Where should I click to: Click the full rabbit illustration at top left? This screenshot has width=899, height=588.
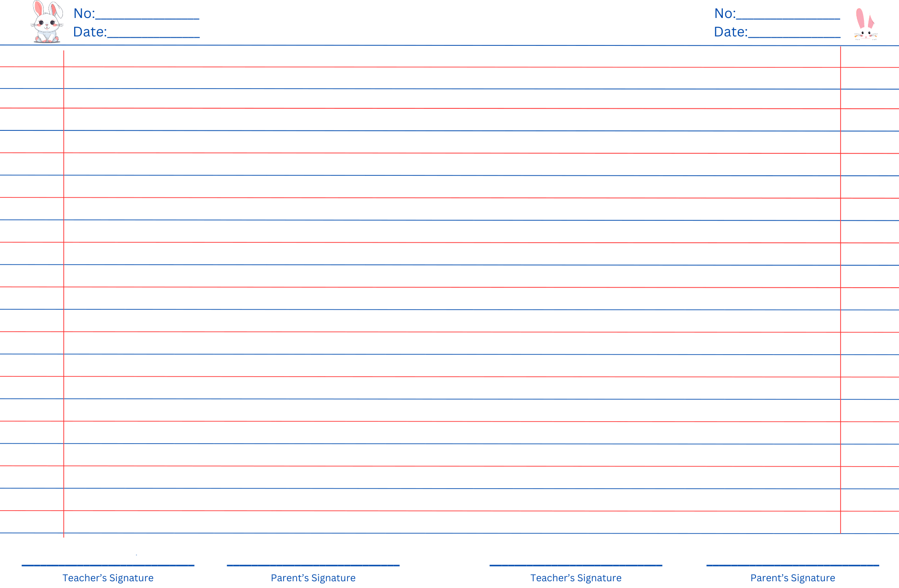coord(47,22)
